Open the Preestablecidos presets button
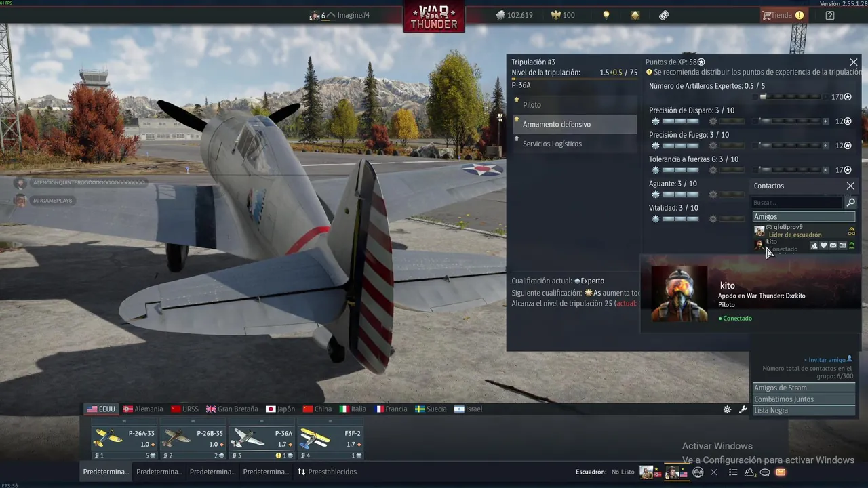 [x=327, y=472]
